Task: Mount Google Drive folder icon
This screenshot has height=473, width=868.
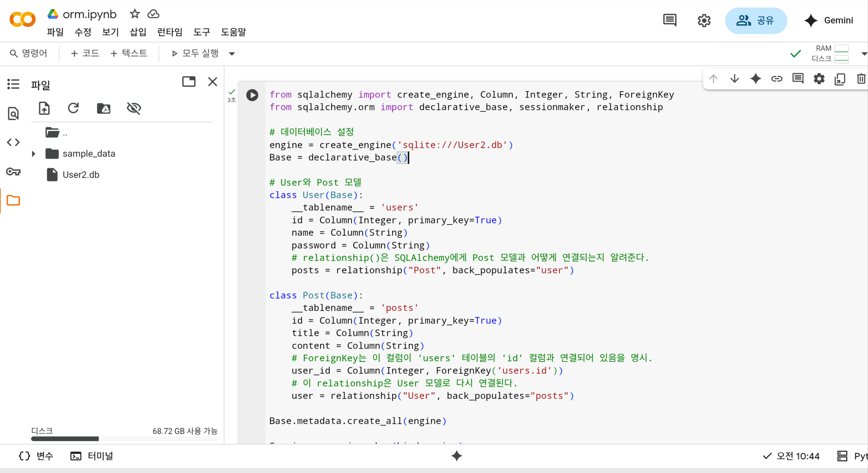Action: coord(103,108)
